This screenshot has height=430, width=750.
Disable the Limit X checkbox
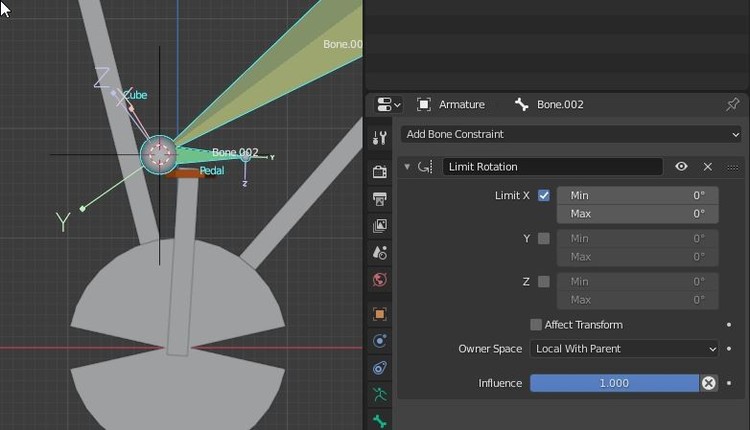point(544,195)
